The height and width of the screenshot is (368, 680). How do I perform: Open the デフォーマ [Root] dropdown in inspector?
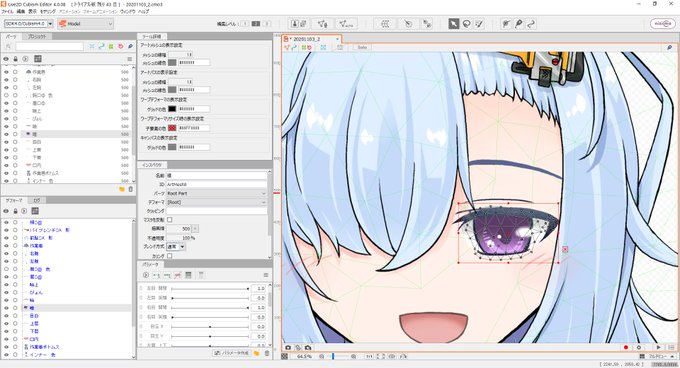coord(216,202)
